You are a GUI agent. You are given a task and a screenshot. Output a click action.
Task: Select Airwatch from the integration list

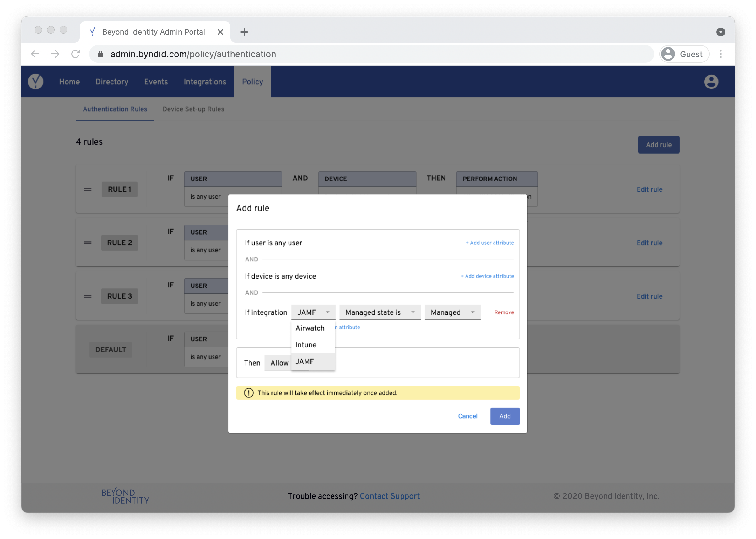[313, 328]
